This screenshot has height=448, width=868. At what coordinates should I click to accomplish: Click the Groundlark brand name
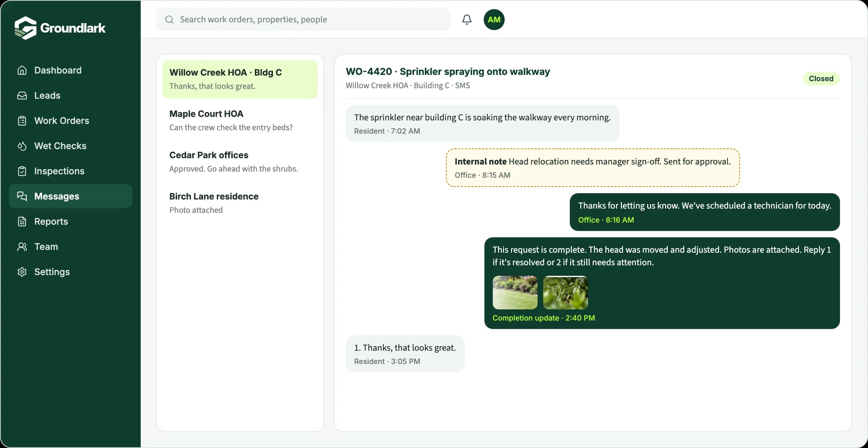click(x=73, y=28)
